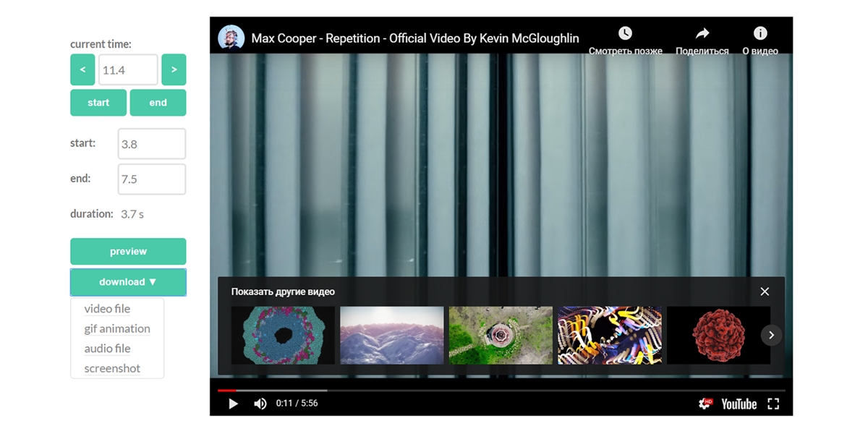The width and height of the screenshot is (868, 434).
Task: Show next suggested videos with arrow
Action: (x=771, y=335)
